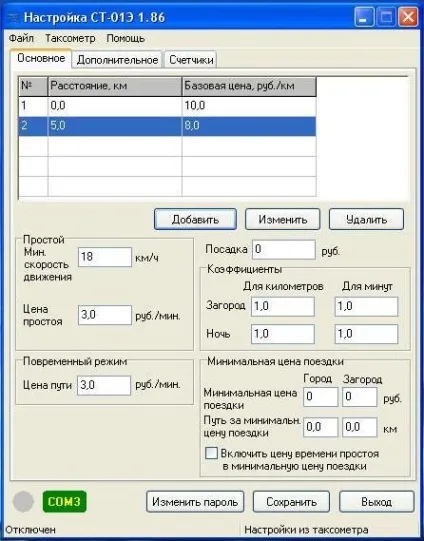424x541 pixels.
Task: Click the Посадка input field
Action: pos(284,250)
